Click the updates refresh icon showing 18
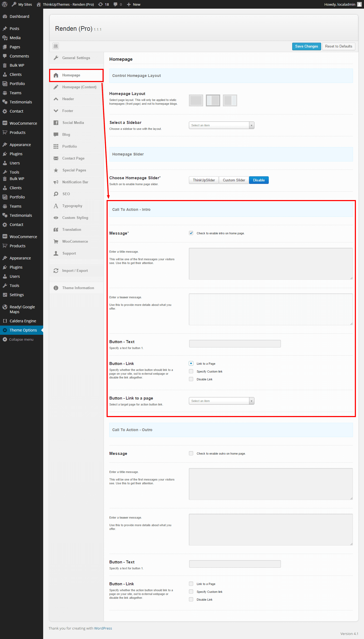This screenshot has width=364, height=639. tap(101, 4)
